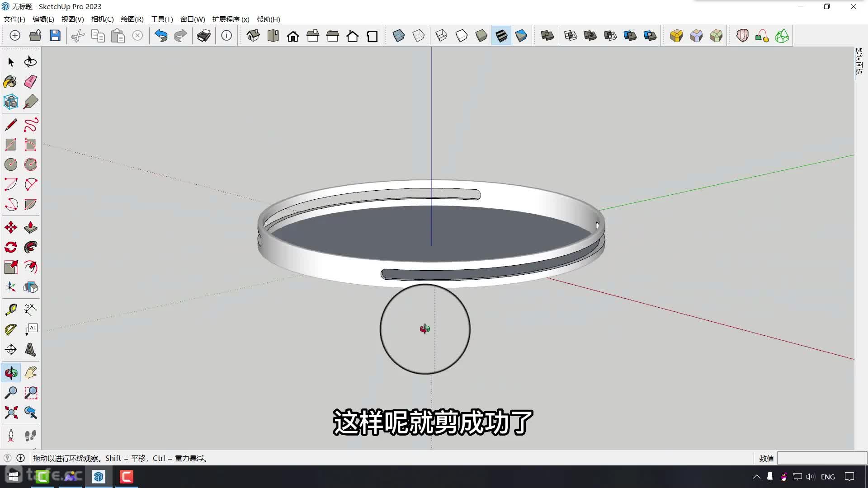Open the 视图(V) menu
The image size is (868, 488).
click(73, 19)
